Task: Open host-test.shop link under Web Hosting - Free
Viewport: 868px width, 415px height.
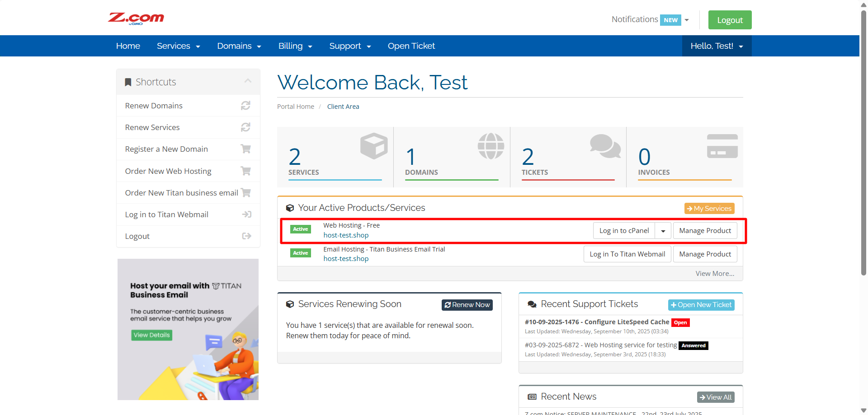Action: [346, 235]
